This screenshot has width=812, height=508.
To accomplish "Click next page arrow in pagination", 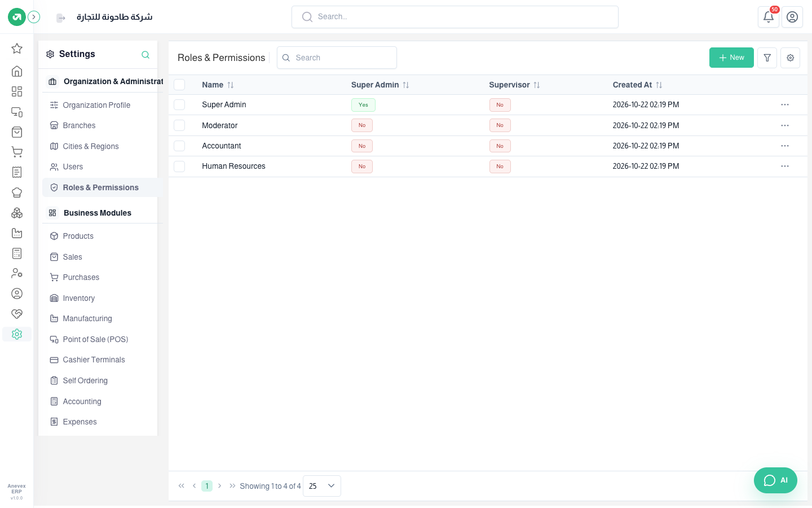I will coord(220,486).
